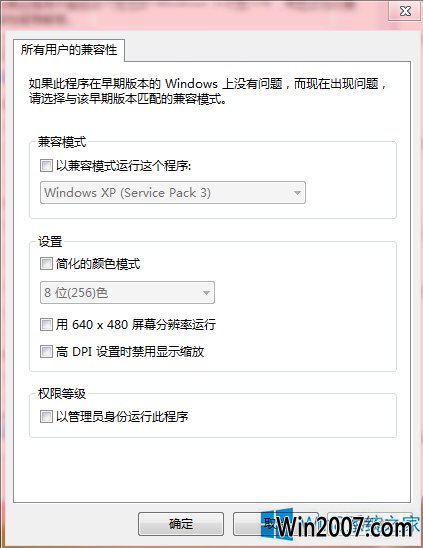Click the 用 640 x 480 屏幕分辨率运行 label
The height and width of the screenshot is (548, 423).
point(136,325)
